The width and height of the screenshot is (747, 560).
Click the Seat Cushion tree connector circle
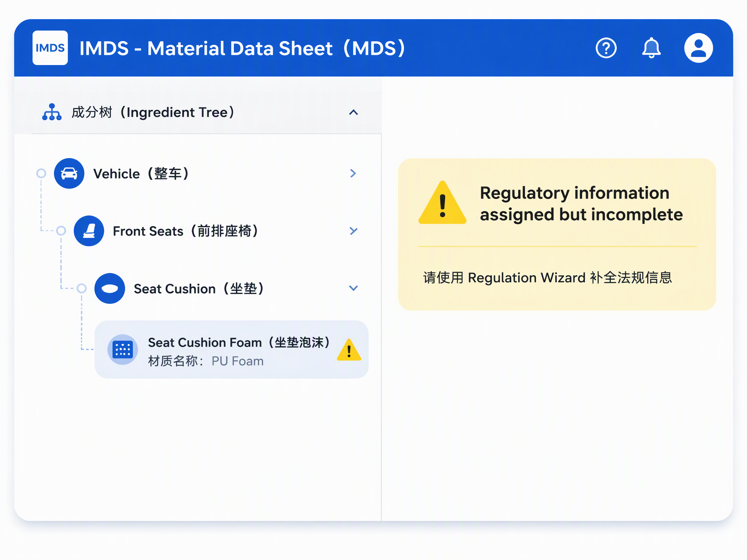click(x=81, y=288)
